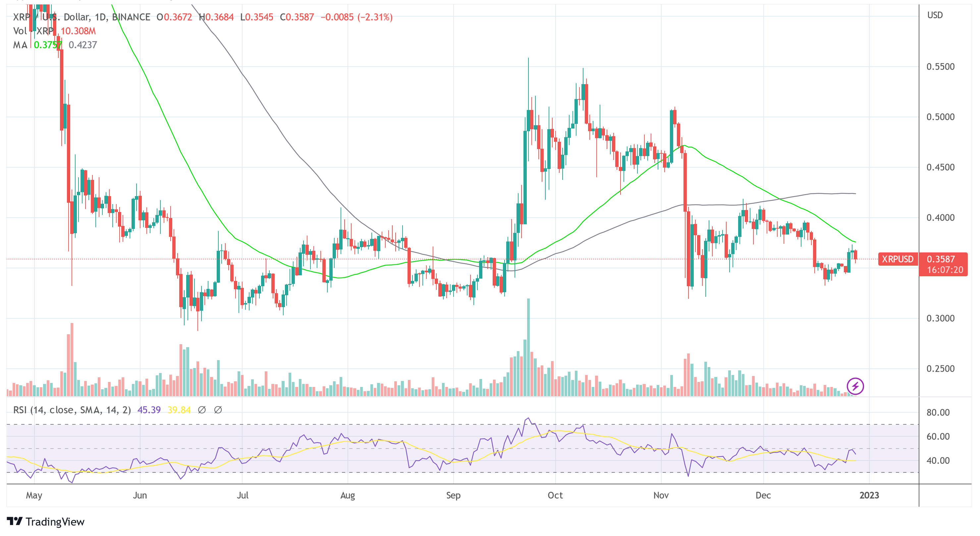
Task: Click the first null symbol in the RSI legend
Action: 202,410
